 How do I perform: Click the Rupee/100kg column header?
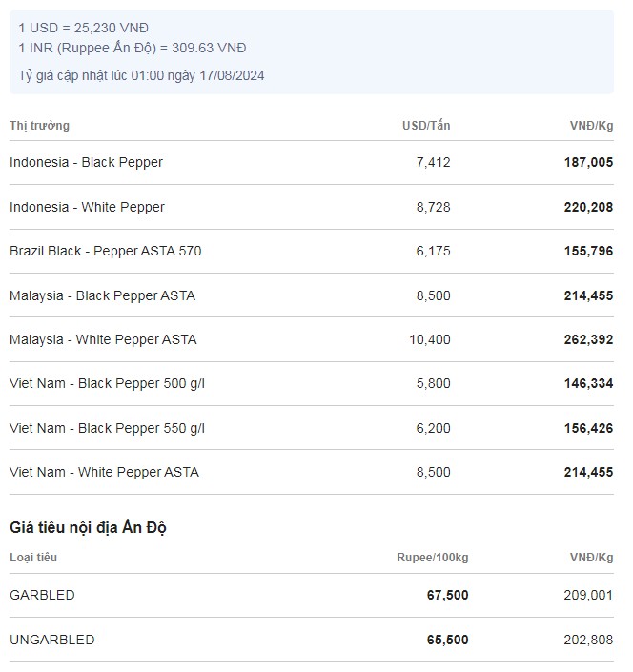(433, 558)
